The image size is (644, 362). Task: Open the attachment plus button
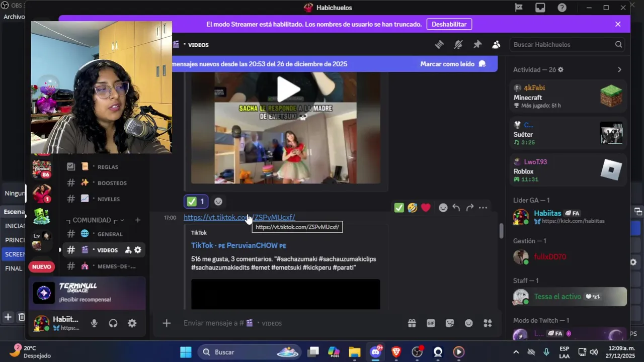coord(167,323)
